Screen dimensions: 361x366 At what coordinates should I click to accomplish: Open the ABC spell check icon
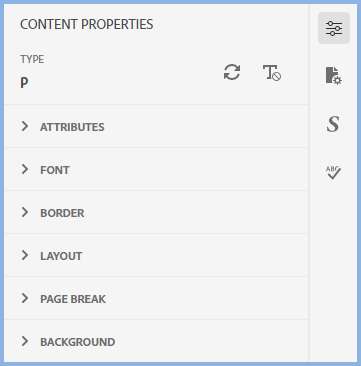coord(333,173)
